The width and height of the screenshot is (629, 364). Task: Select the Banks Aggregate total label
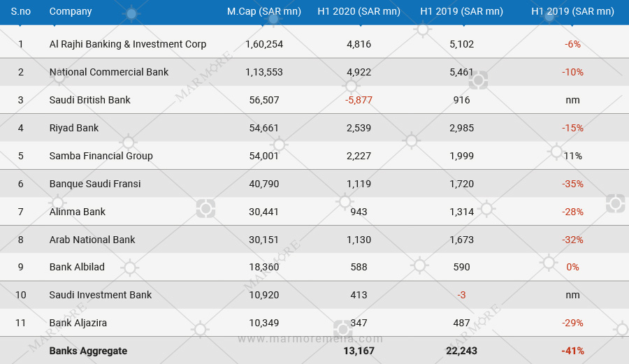(88, 351)
